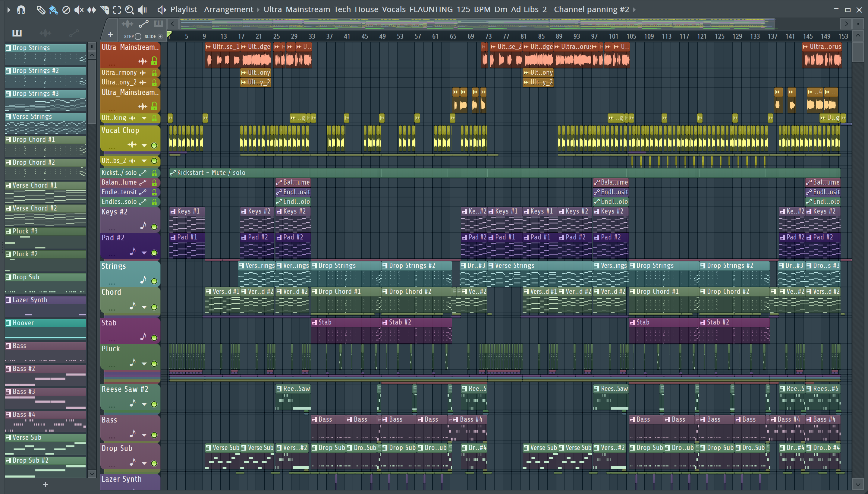This screenshot has width=868, height=494.
Task: Toggle lock on Balan..lume track
Action: (x=154, y=182)
